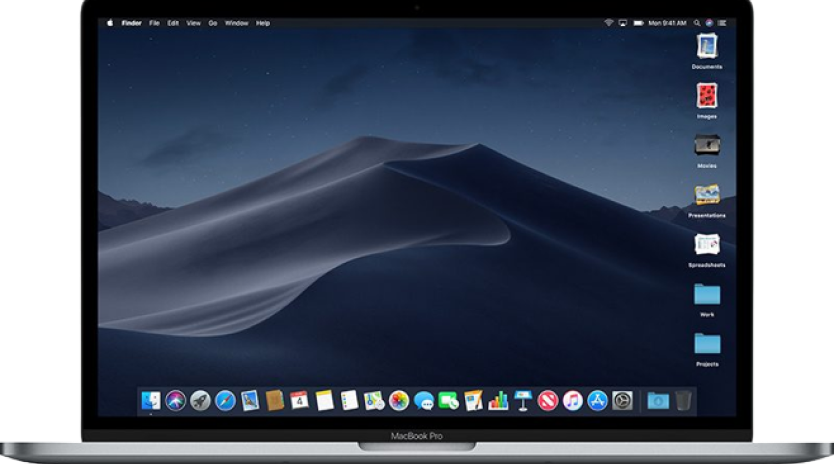
Task: Launch Siri from the Dock
Action: click(x=176, y=400)
